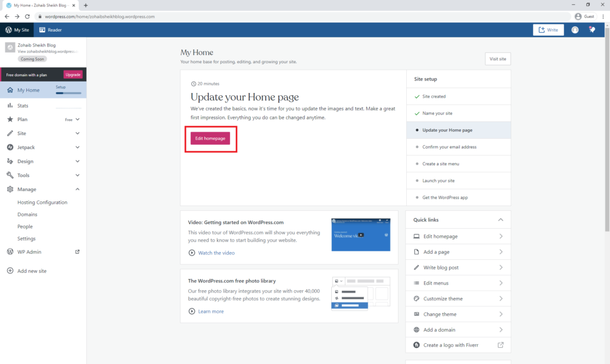The image size is (610, 364).
Task: Expand the Site menu chevron
Action: pos(77,133)
